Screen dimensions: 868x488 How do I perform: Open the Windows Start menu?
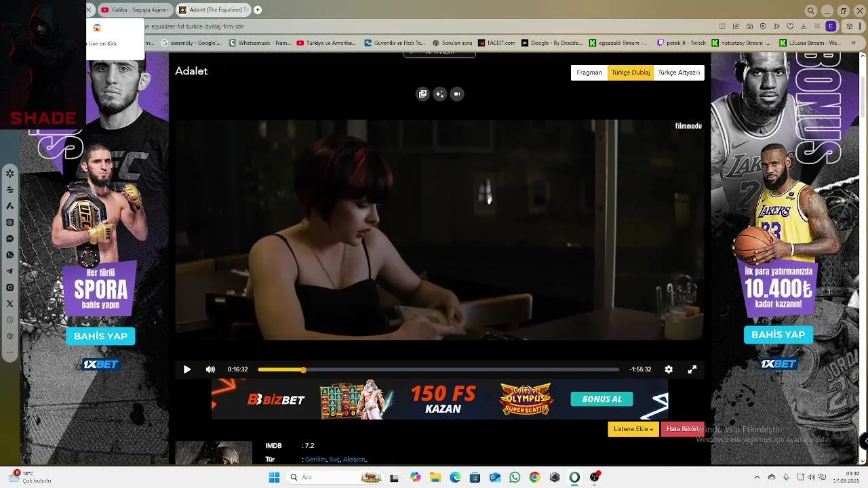[x=274, y=477]
